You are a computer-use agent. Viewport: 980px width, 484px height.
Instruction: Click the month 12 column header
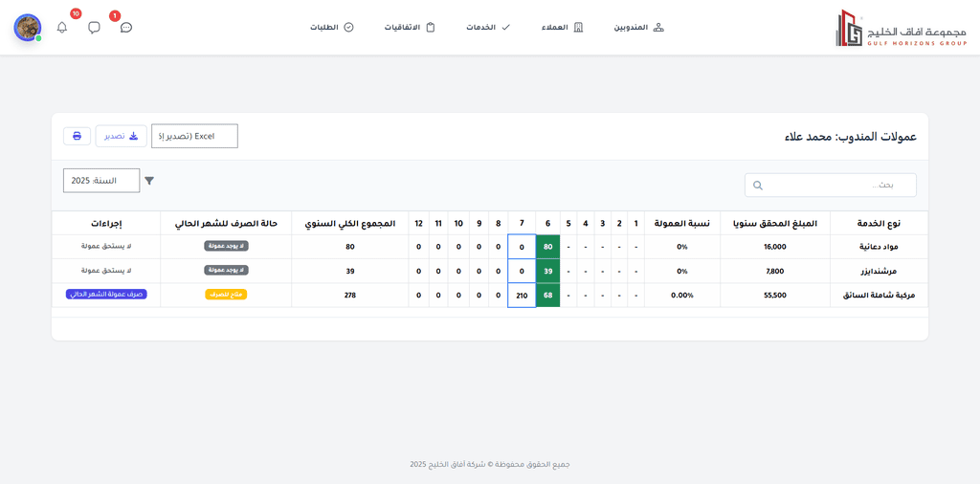pos(418,223)
